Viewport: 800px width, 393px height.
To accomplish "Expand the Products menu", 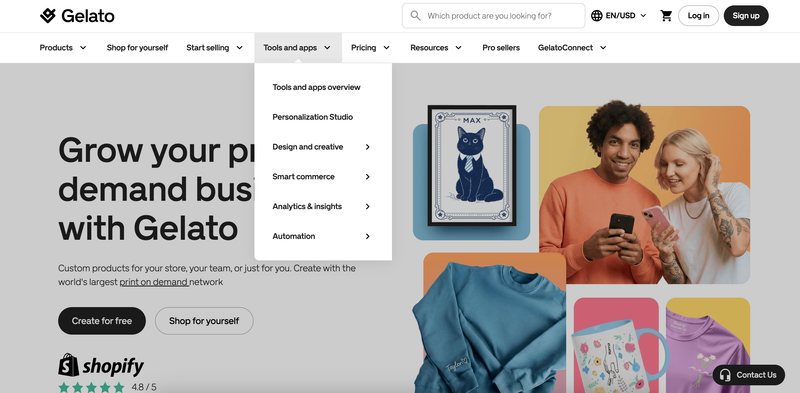I will [x=63, y=47].
